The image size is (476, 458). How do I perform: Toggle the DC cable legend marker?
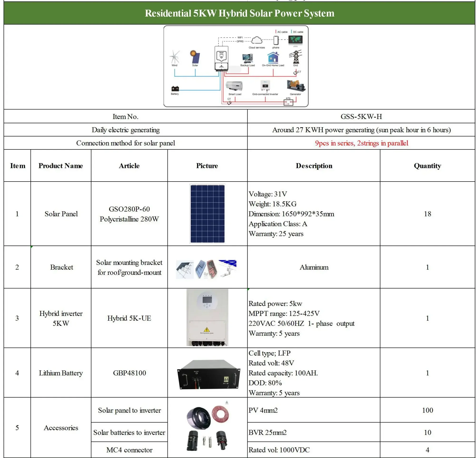click(x=292, y=32)
